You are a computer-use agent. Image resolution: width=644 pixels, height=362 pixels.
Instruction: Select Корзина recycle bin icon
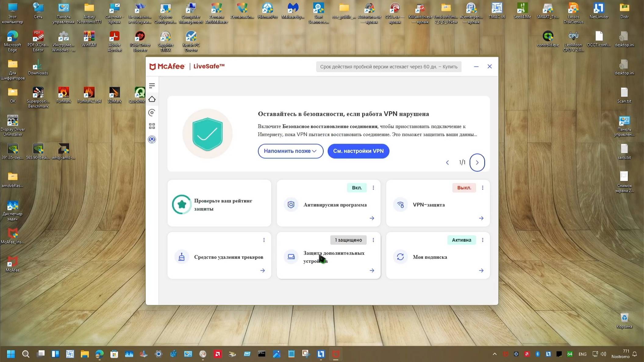[624, 321]
